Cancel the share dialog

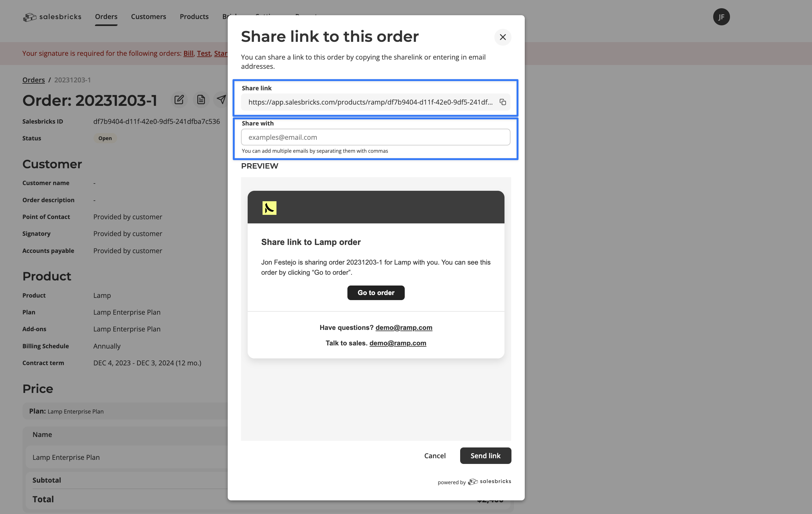pyautogui.click(x=435, y=456)
